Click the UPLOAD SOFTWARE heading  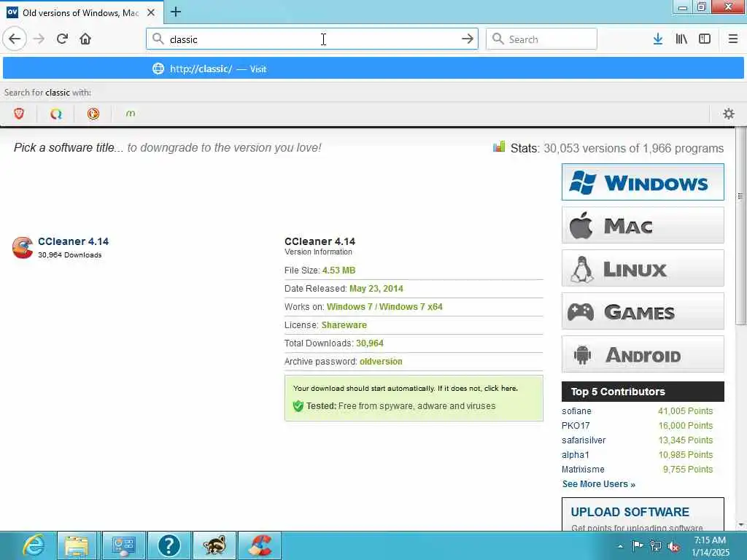coord(630,512)
